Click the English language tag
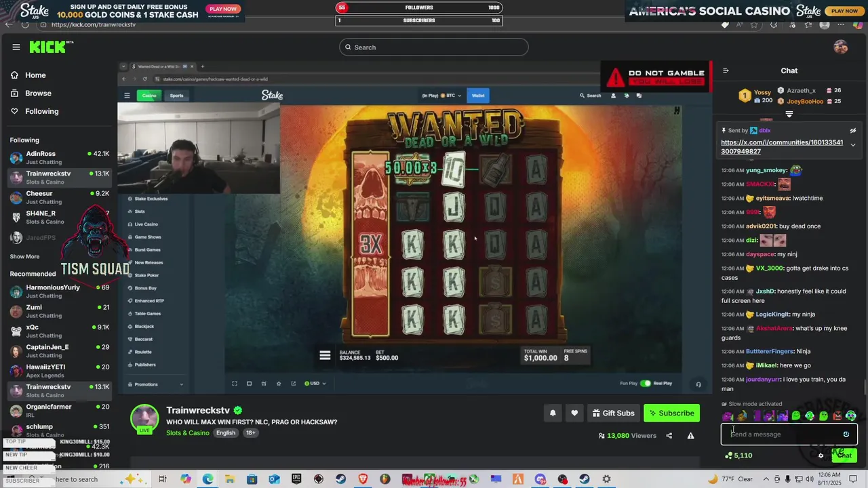The width and height of the screenshot is (868, 488). [x=226, y=433]
